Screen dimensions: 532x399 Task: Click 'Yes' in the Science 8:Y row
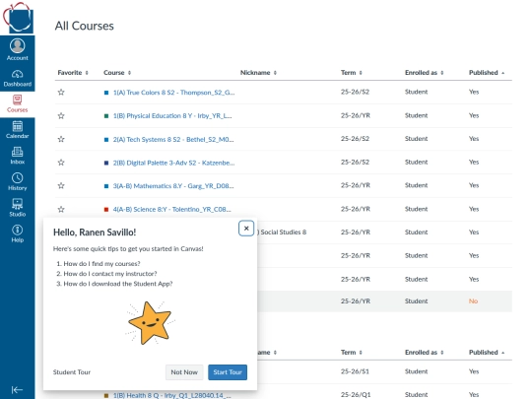point(474,209)
